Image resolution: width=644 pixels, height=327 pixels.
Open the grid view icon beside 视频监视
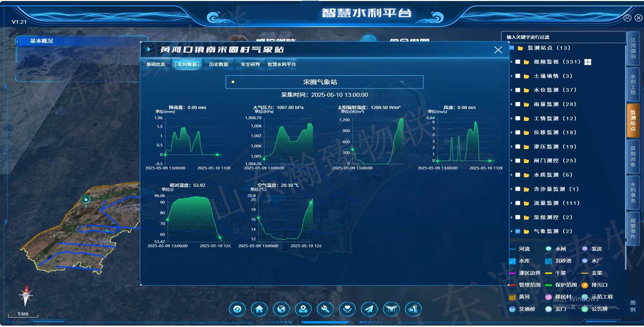tap(588, 62)
